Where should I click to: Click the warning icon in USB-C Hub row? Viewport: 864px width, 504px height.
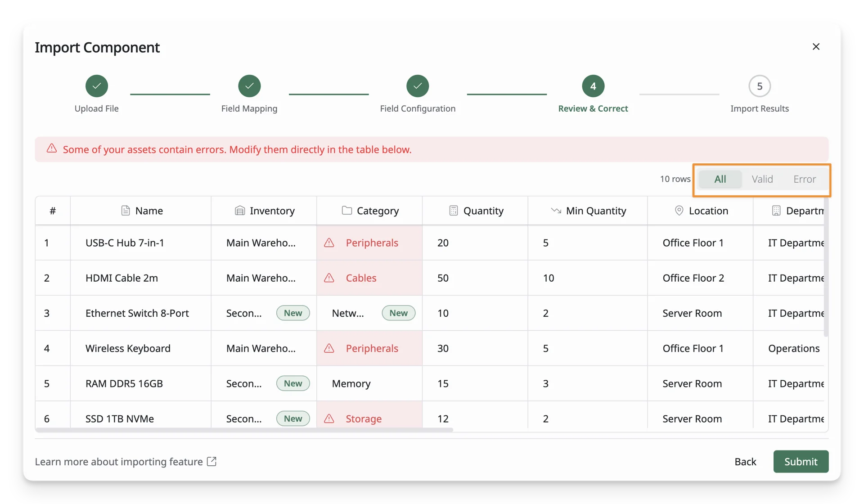(329, 243)
